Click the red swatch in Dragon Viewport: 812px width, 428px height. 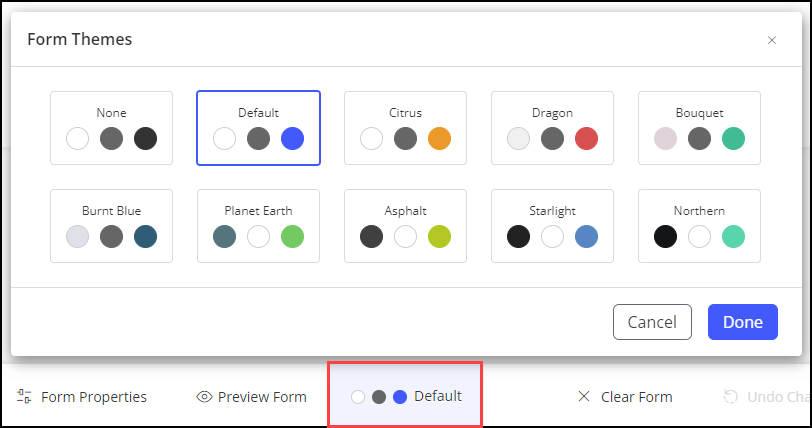586,139
